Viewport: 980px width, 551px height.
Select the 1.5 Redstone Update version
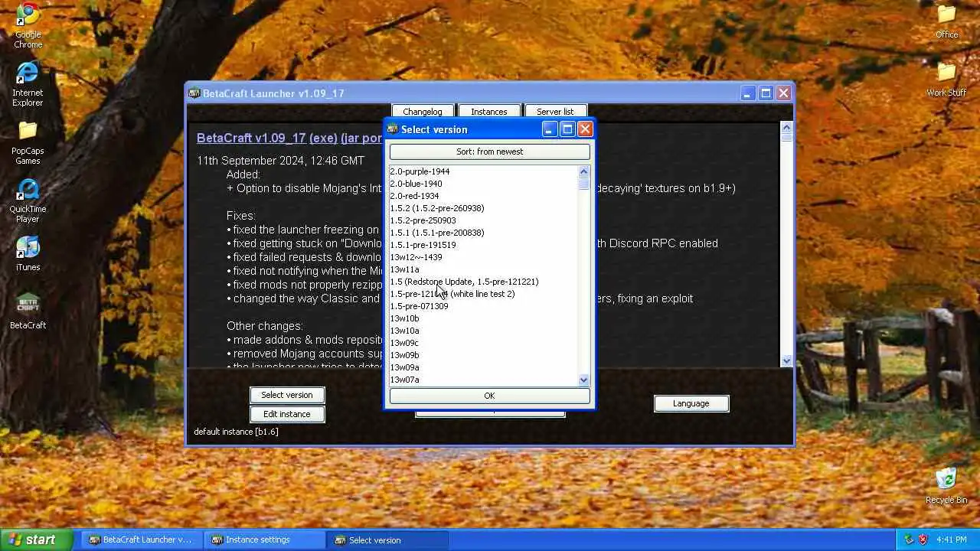click(484, 282)
